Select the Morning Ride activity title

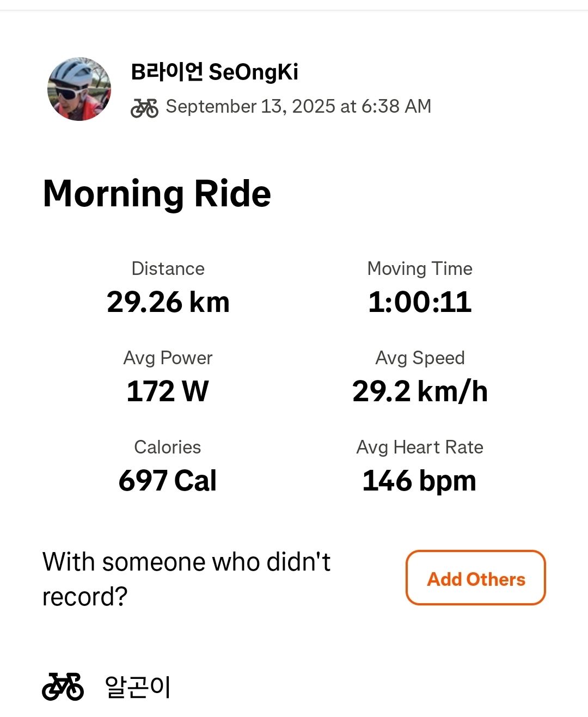point(157,194)
